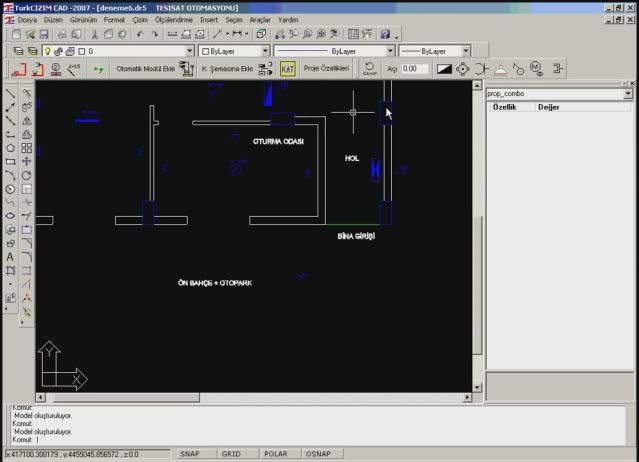Viewport: 639px width, 462px height.
Task: Click the motor M symbol icon
Action: pos(536,69)
